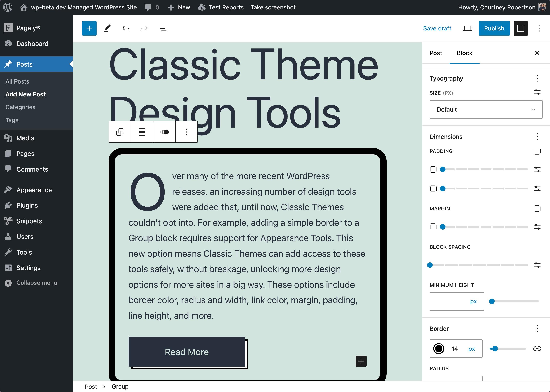Open Appearance in the admin menu
Image resolution: width=550 pixels, height=392 pixels.
click(34, 190)
